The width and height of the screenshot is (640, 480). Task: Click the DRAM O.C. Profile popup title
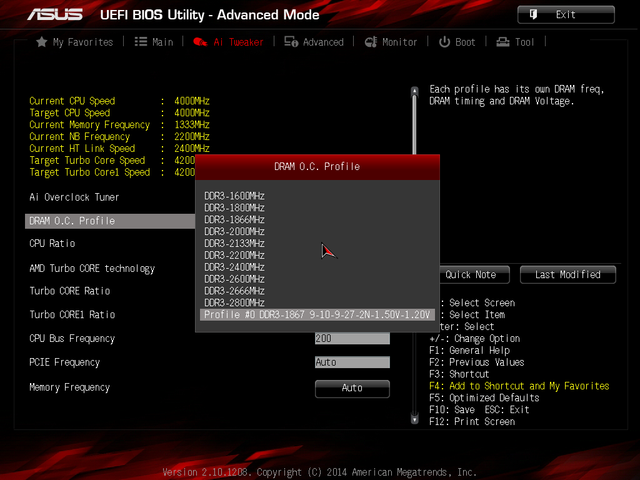(x=317, y=167)
